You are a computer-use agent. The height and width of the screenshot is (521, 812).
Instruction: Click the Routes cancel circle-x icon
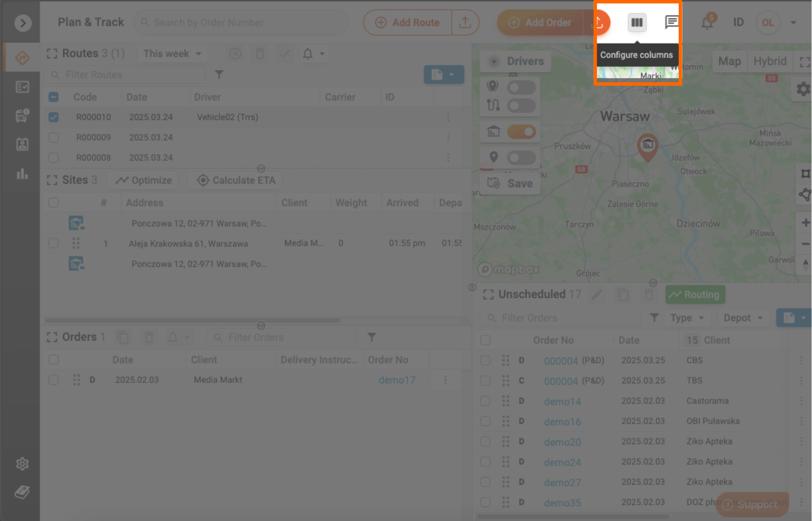click(235, 54)
